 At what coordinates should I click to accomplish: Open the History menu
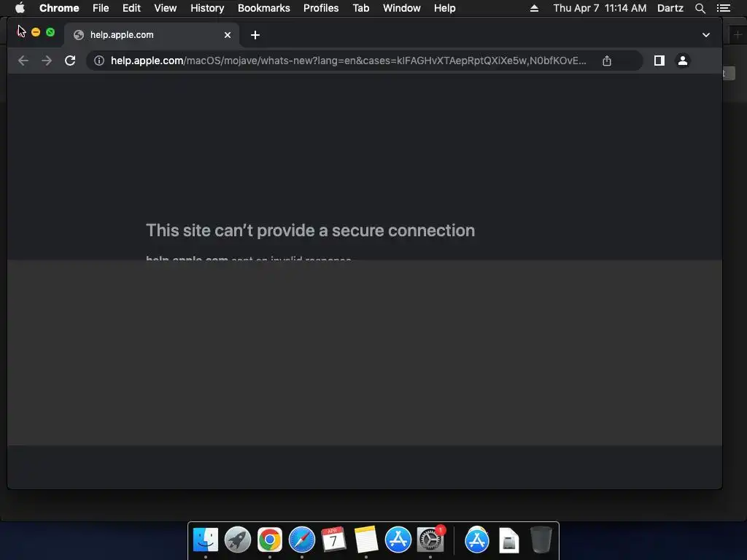[x=207, y=8]
